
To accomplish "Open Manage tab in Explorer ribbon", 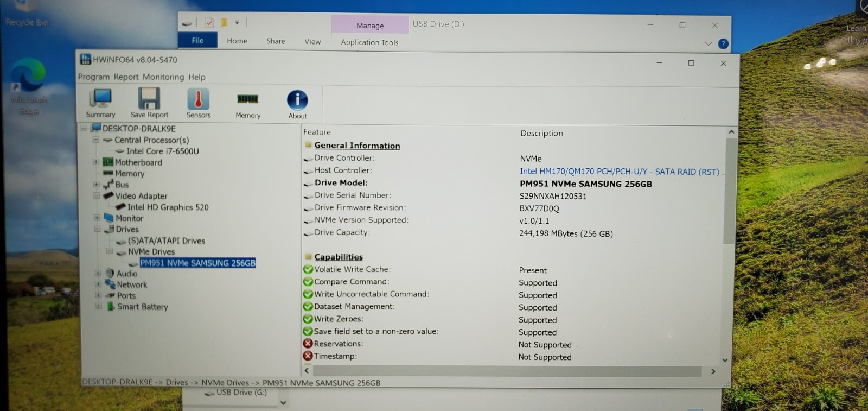I will click(x=370, y=26).
